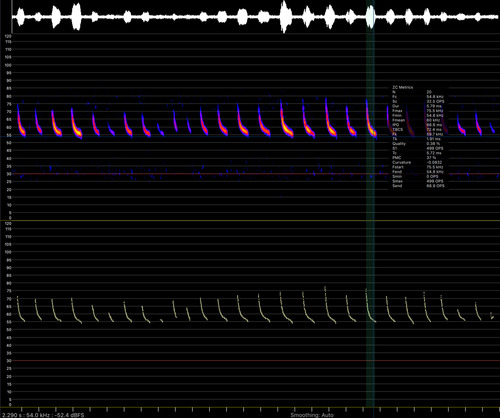The width and height of the screenshot is (500, 418).
Task: Click the ZC Metrics panel heading
Action: (403, 87)
